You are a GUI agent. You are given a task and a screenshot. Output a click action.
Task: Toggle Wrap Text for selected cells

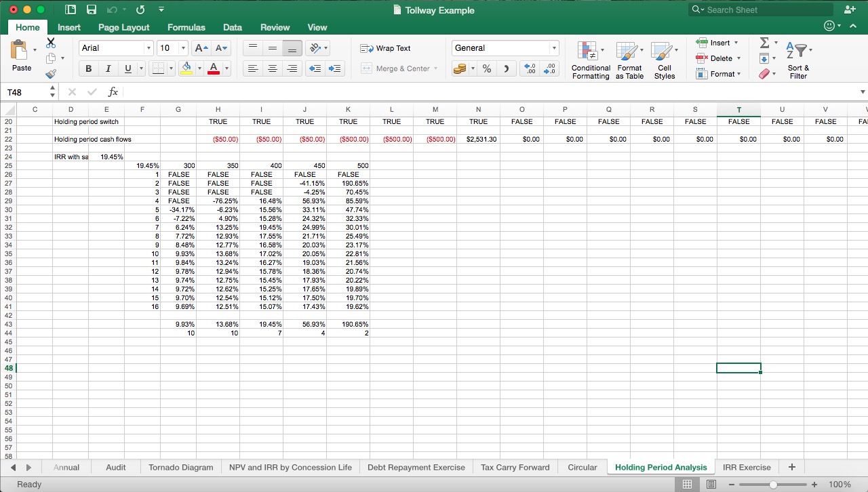[x=385, y=48]
